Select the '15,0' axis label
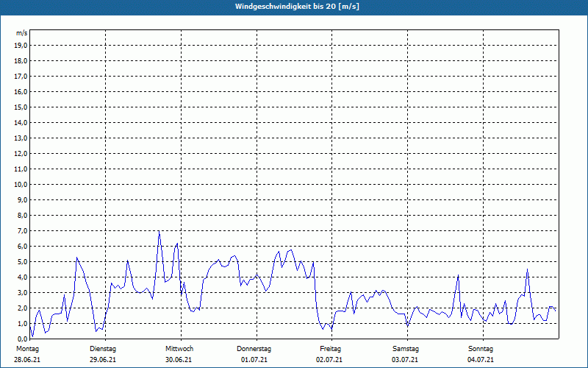This screenshot has width=588, height=368. pyautogui.click(x=21, y=107)
